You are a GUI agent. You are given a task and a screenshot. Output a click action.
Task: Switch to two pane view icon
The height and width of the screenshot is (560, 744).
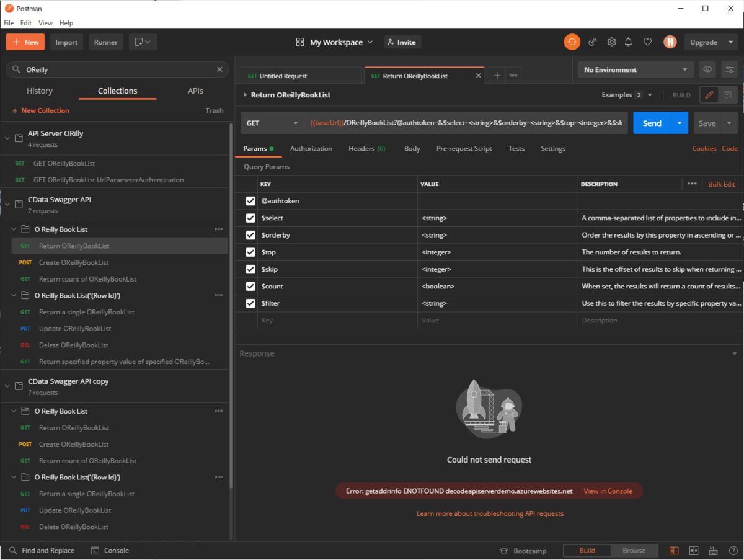pos(694,551)
